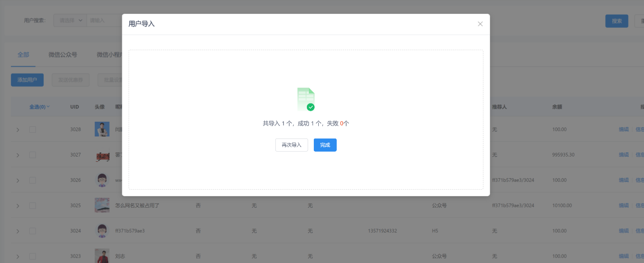Image resolution: width=644 pixels, height=263 pixels.
Task: Switch to the 微信公众号 tab
Action: click(63, 55)
